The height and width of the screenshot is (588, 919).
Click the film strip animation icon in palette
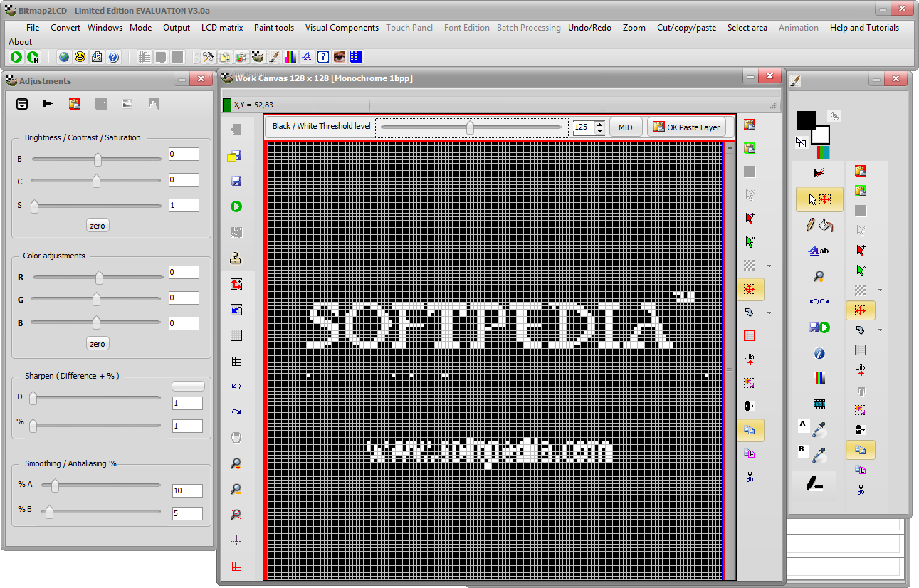pos(819,404)
